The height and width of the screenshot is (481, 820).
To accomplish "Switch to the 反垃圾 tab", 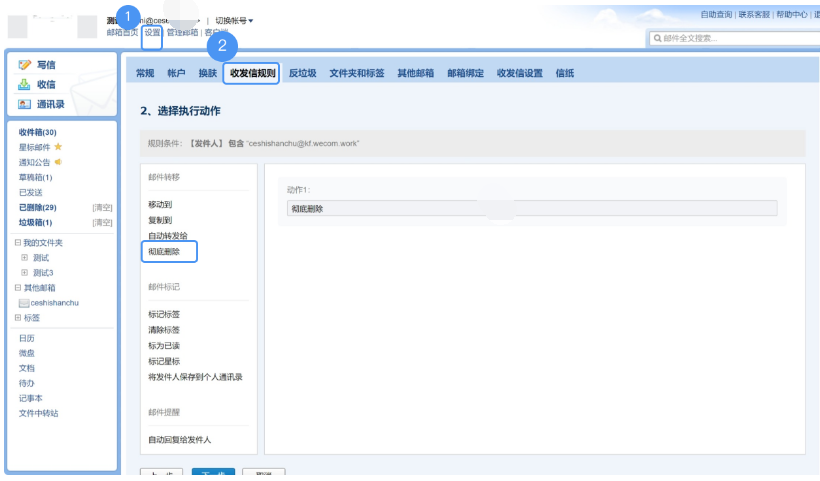I will coord(302,73).
